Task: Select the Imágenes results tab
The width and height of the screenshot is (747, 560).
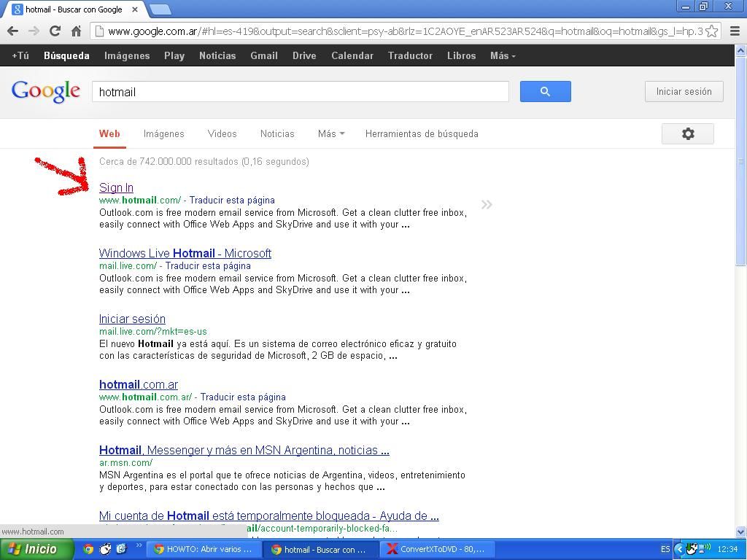Action: click(164, 134)
